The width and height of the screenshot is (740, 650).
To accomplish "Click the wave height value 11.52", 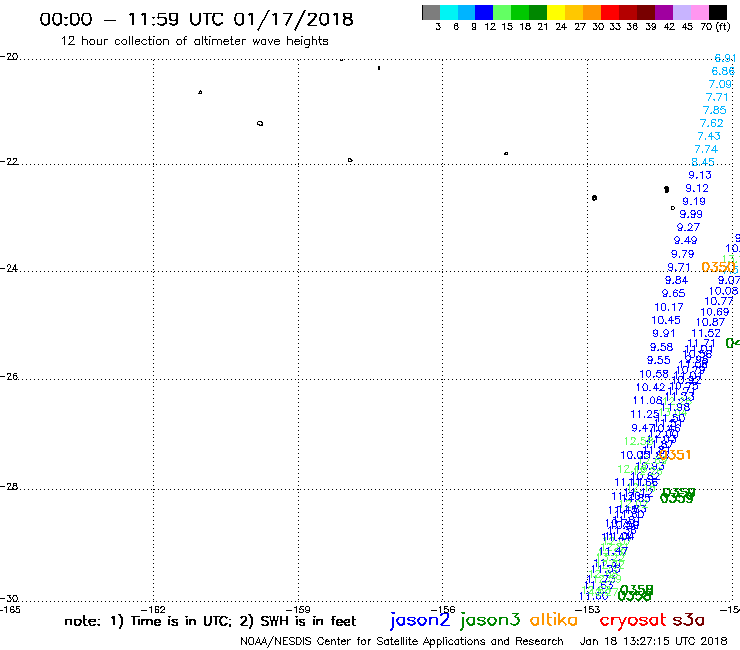I will [x=706, y=333].
